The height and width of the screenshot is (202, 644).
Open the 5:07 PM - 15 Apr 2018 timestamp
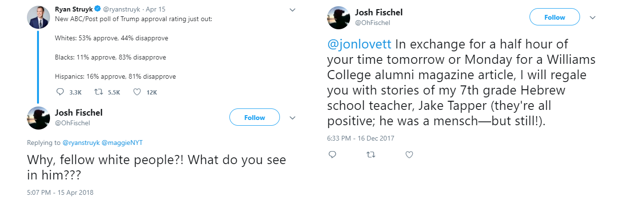click(60, 192)
